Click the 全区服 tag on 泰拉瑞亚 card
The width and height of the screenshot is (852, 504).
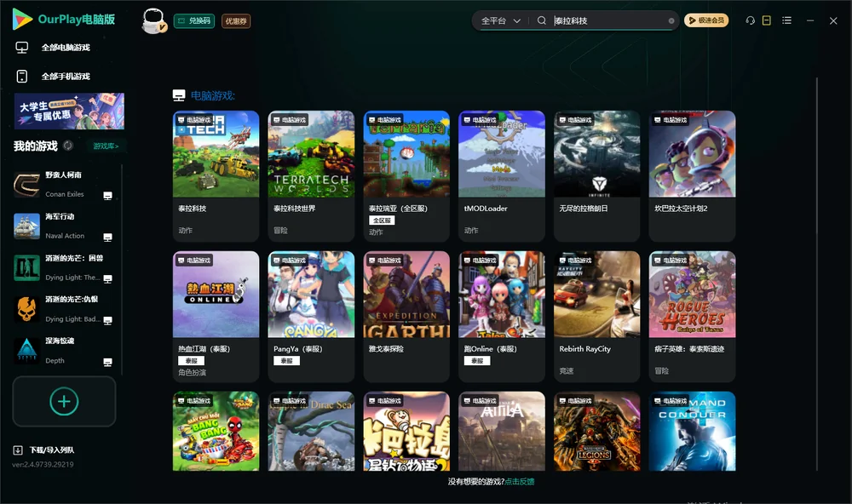point(382,220)
